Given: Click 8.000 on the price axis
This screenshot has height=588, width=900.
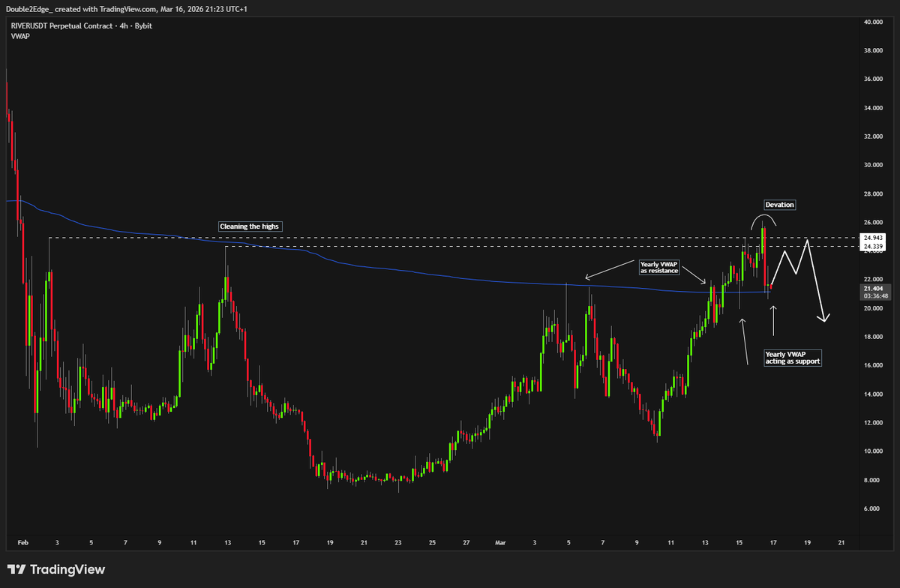Looking at the screenshot, I should (x=872, y=480).
